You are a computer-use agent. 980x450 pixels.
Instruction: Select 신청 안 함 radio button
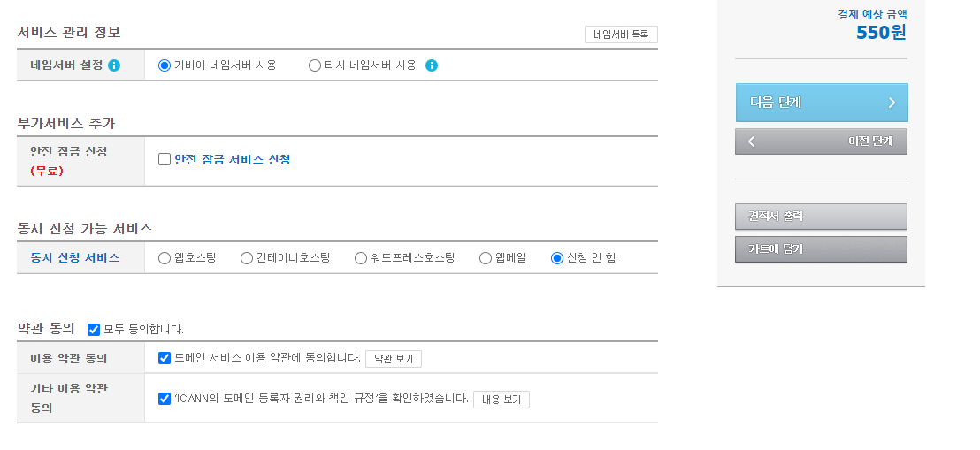point(557,258)
